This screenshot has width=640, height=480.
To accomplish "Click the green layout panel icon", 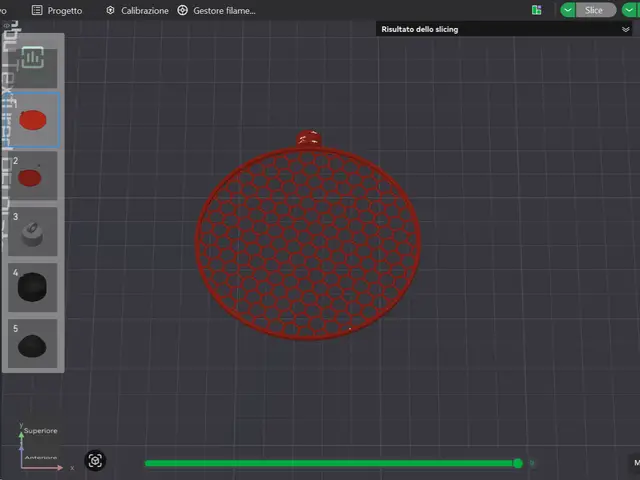I will click(x=537, y=10).
